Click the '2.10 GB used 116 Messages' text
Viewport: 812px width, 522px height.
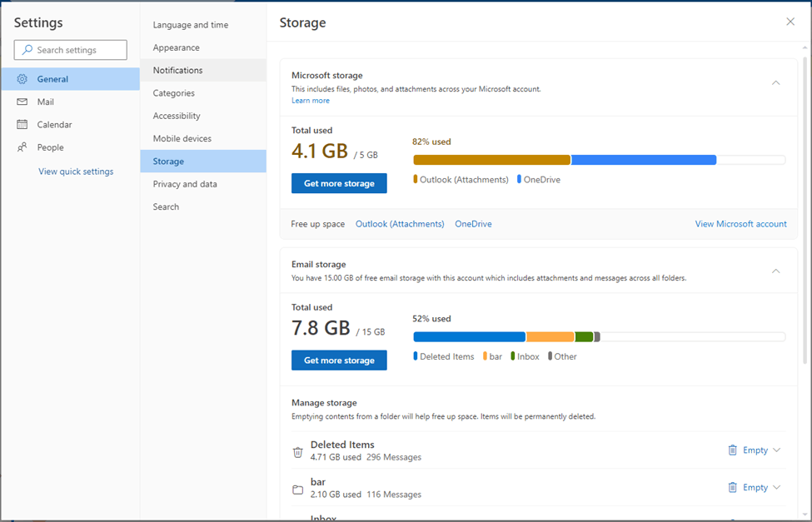point(366,495)
